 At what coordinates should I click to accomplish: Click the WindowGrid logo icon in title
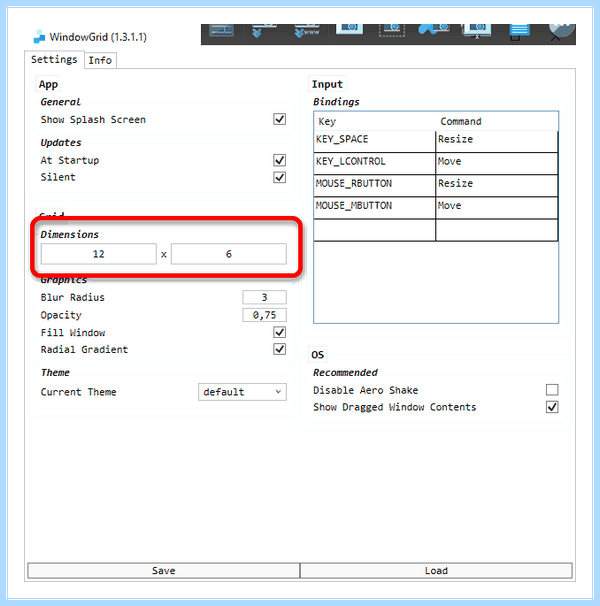39,37
